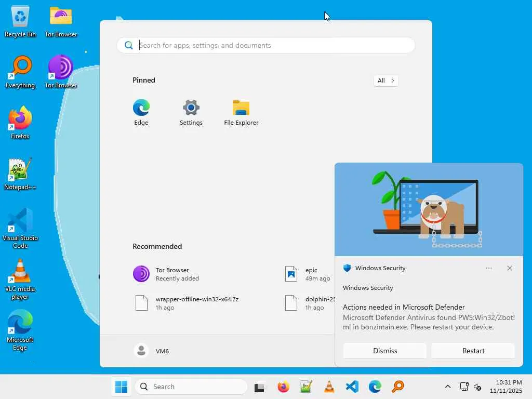Open Microsoft Edge from the taskbar
The width and height of the screenshot is (532, 399).
(x=375, y=387)
